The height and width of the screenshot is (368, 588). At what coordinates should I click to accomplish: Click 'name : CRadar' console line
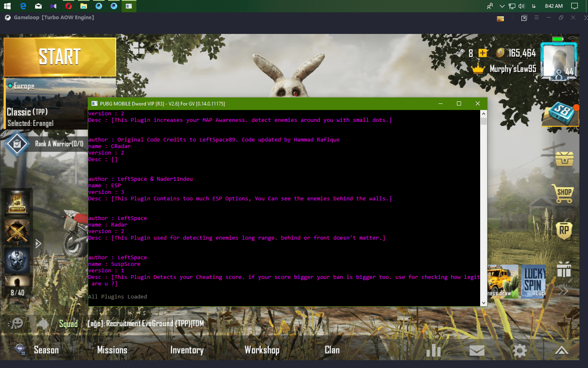(x=109, y=146)
